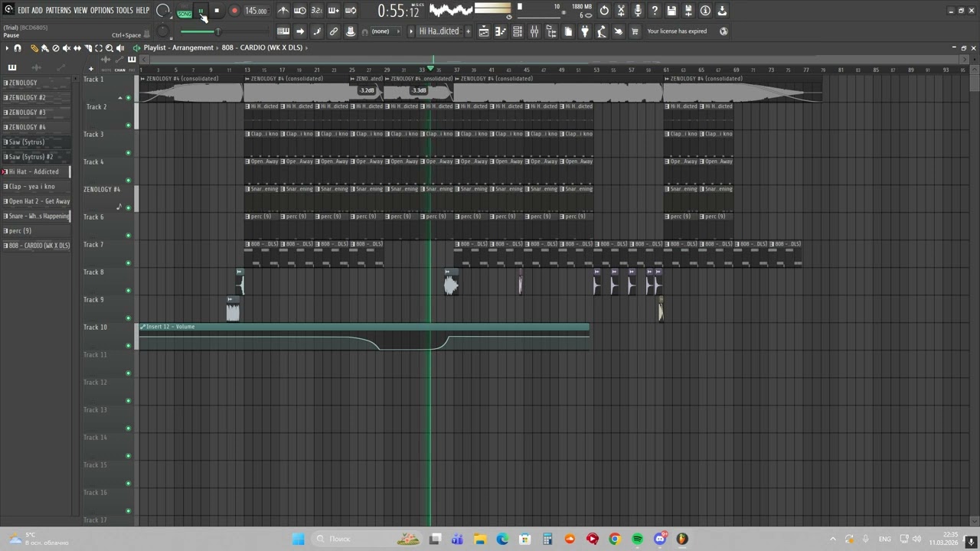Click the 145.000 tempo field
This screenshot has width=980, height=551.
(256, 11)
